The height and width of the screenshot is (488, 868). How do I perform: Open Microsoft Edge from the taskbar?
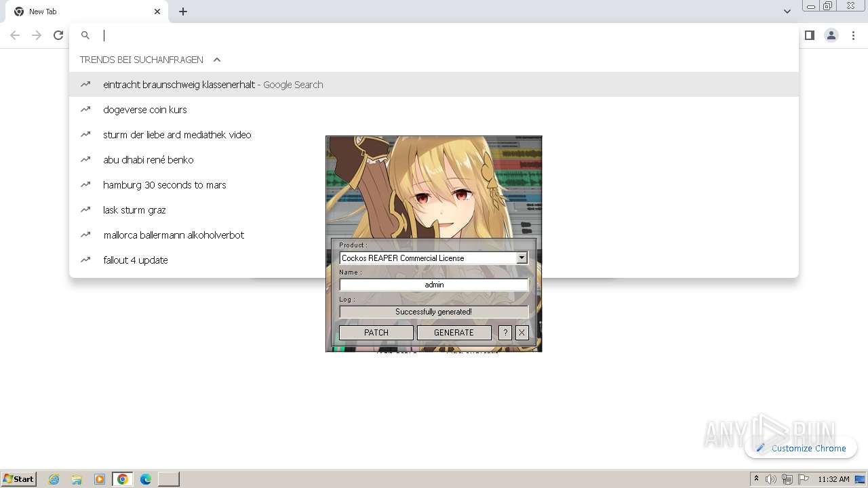[146, 479]
